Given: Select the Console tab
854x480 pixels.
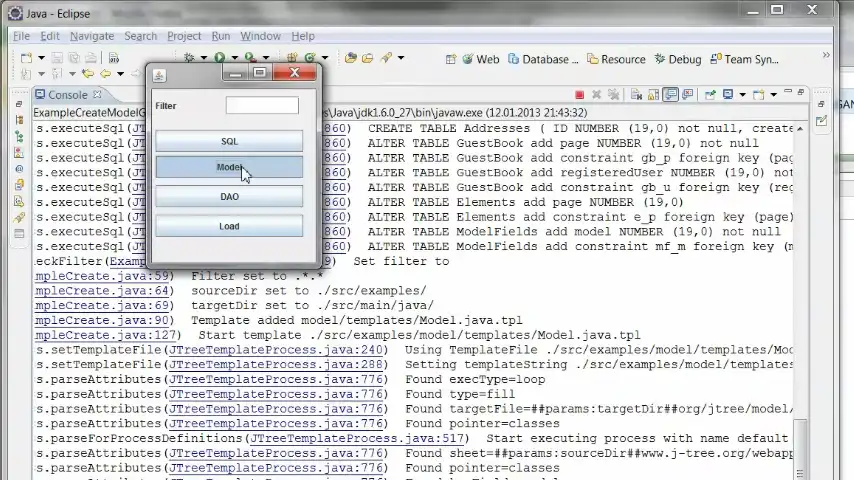Looking at the screenshot, I should [68, 95].
